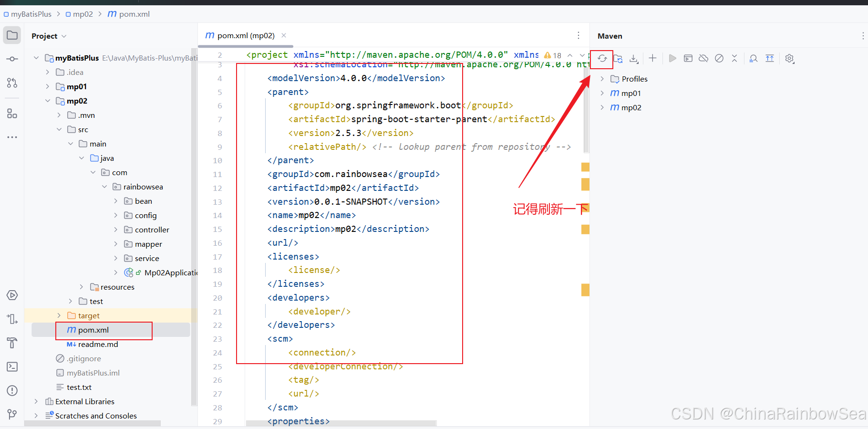Expand External Libraries node
868x429 pixels.
point(36,401)
